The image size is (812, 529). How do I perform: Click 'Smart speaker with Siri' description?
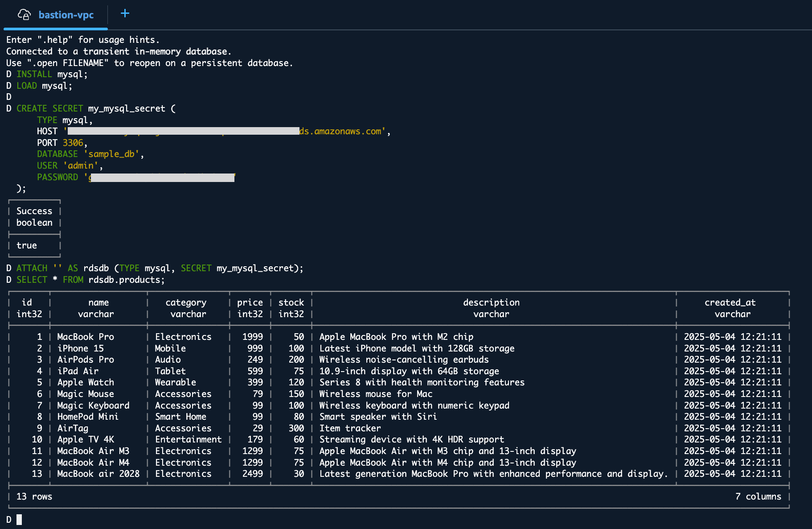click(378, 417)
